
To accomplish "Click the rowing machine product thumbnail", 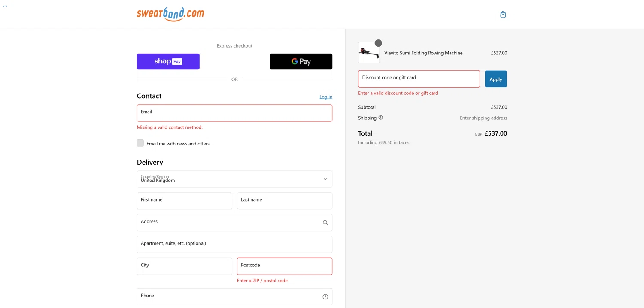I will coord(368,53).
